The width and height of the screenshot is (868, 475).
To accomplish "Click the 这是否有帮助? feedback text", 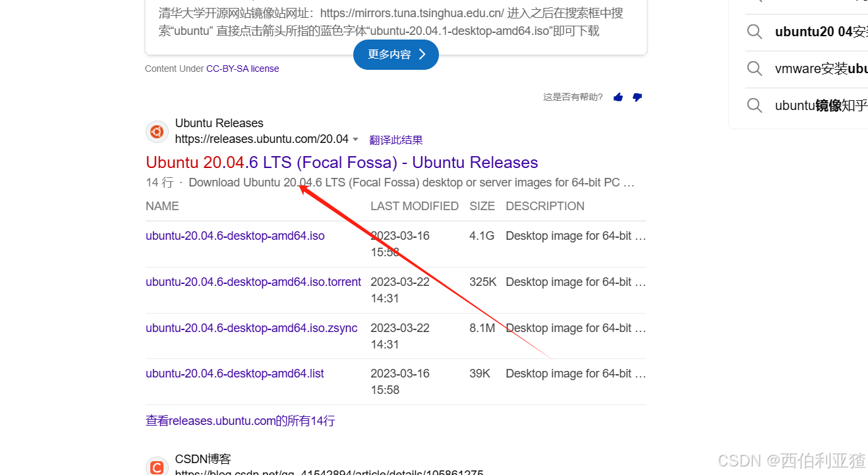I will [573, 98].
